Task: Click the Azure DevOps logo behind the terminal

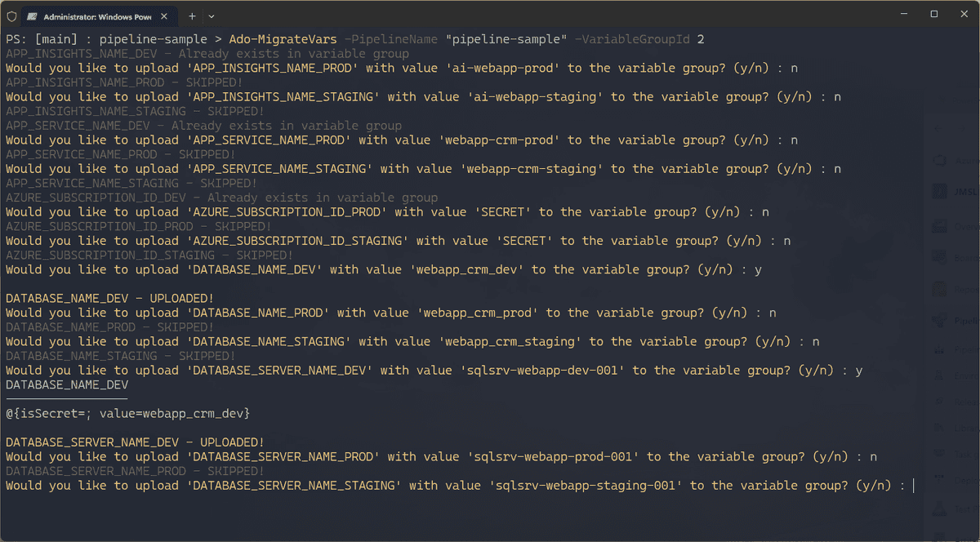Action: click(x=938, y=159)
